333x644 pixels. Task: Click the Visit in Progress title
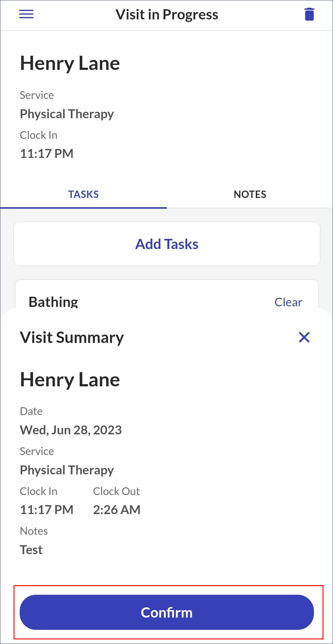[167, 14]
